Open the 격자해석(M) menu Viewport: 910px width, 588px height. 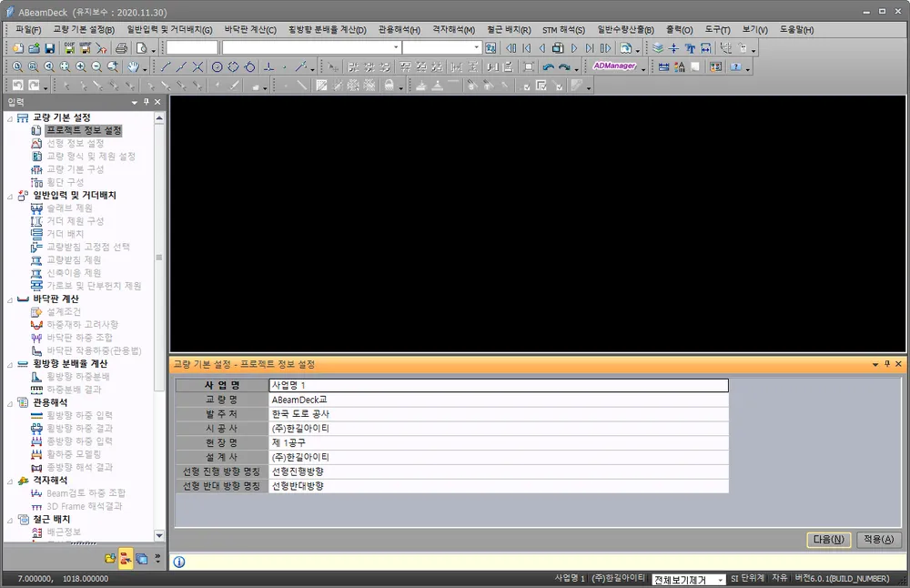click(x=453, y=30)
